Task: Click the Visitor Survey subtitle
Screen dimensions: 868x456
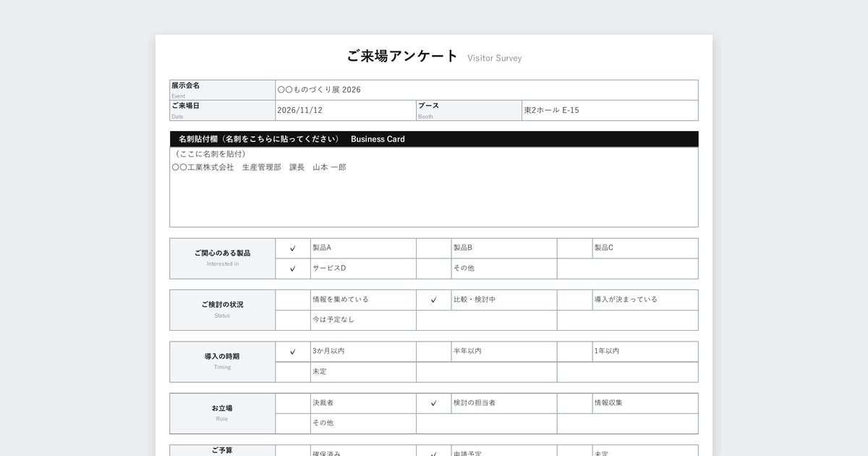Action: [495, 58]
